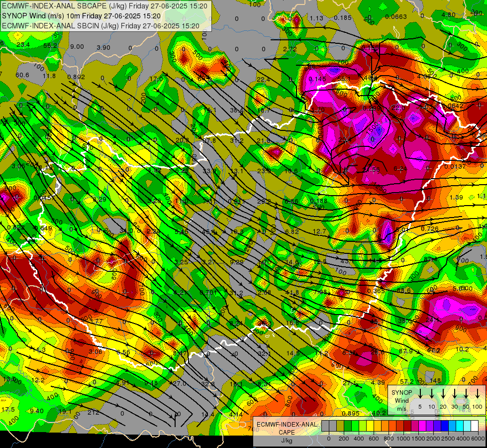Screen dimensions: 487x448
Task: Click the wind arrow above 20 m/s
Action: pyautogui.click(x=443, y=393)
